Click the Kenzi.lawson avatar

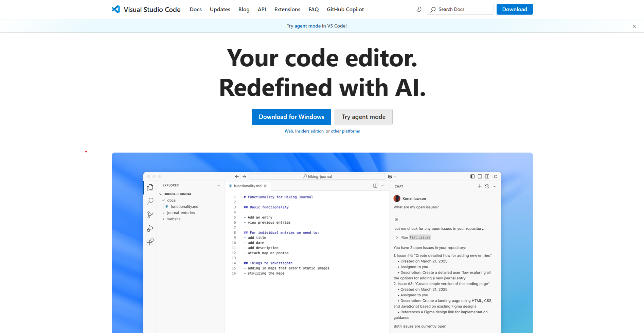coord(397,198)
